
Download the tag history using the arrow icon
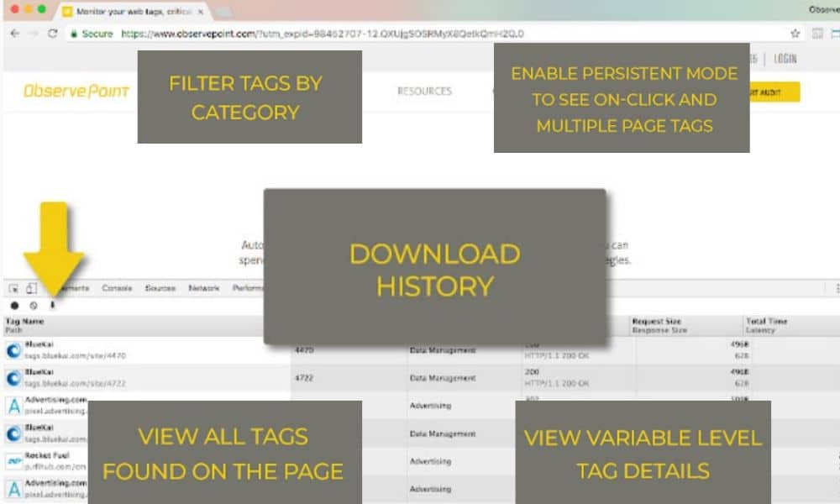53,305
